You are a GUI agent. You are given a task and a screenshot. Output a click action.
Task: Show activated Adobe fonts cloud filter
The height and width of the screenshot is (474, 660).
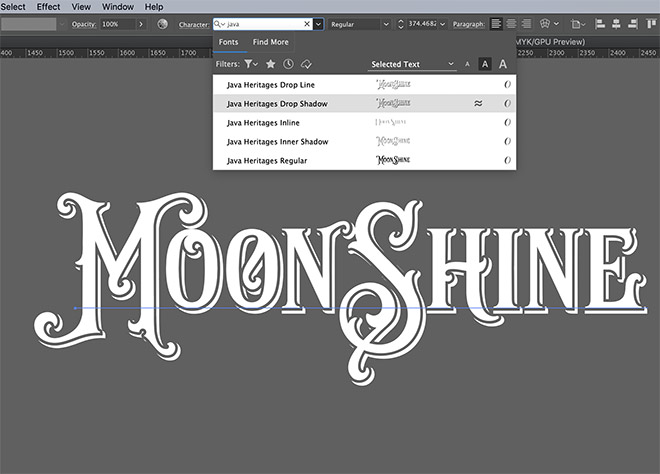coord(307,64)
